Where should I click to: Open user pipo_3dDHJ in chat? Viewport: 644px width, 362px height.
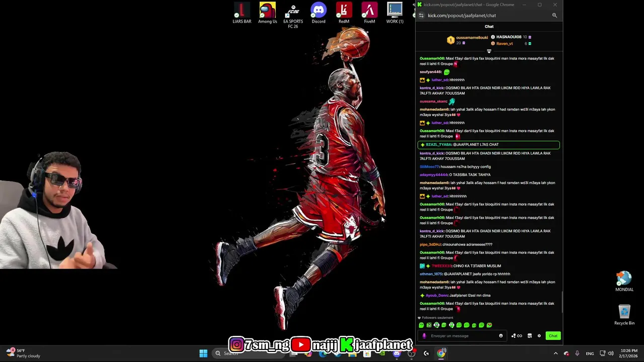pyautogui.click(x=430, y=245)
